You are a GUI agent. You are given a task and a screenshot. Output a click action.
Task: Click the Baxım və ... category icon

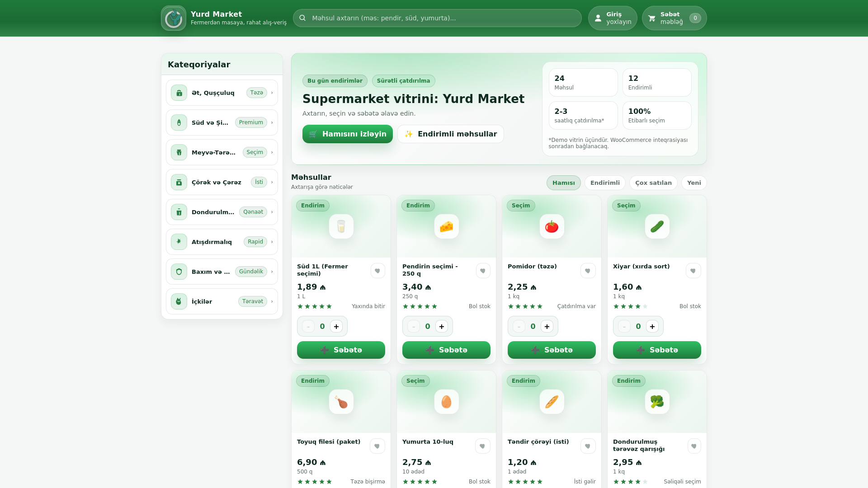pyautogui.click(x=179, y=272)
